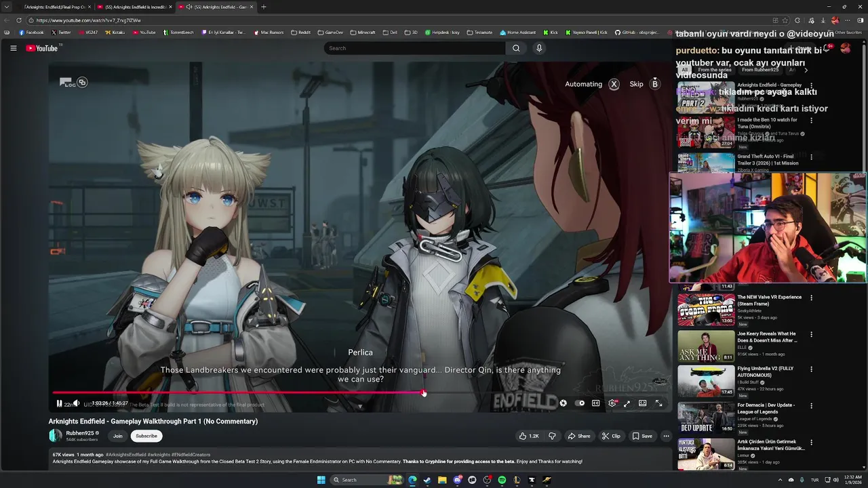Screen dimensions: 868x488
Task: Join the Rubhen925 channel membership
Action: 118,436
